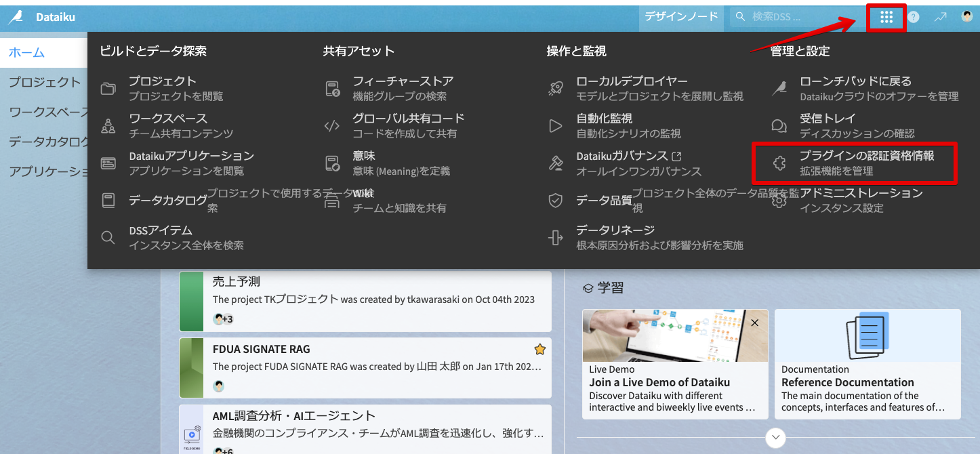Viewport: 980px width, 454px height.
Task: Click the activity trend arrow icon
Action: pos(940,17)
